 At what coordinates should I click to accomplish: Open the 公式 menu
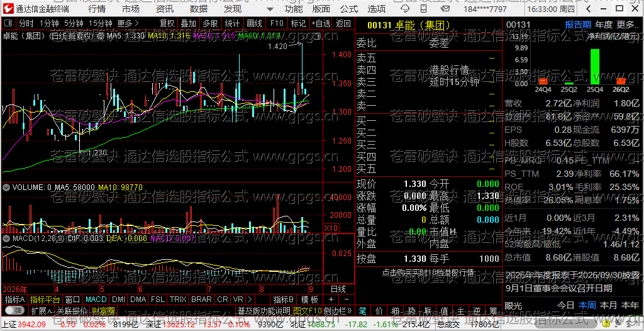[x=348, y=9]
